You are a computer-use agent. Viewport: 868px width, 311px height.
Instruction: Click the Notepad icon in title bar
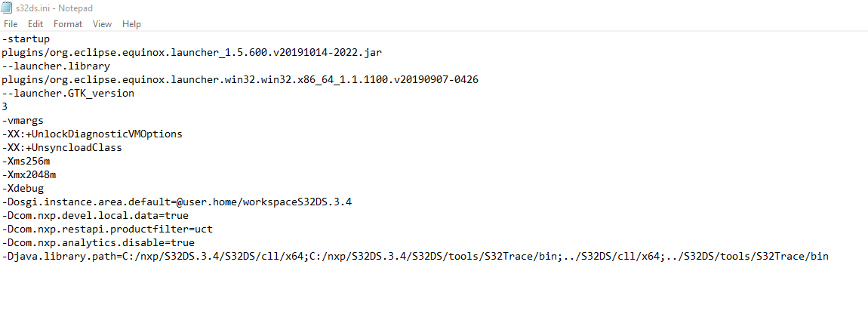click(8, 8)
